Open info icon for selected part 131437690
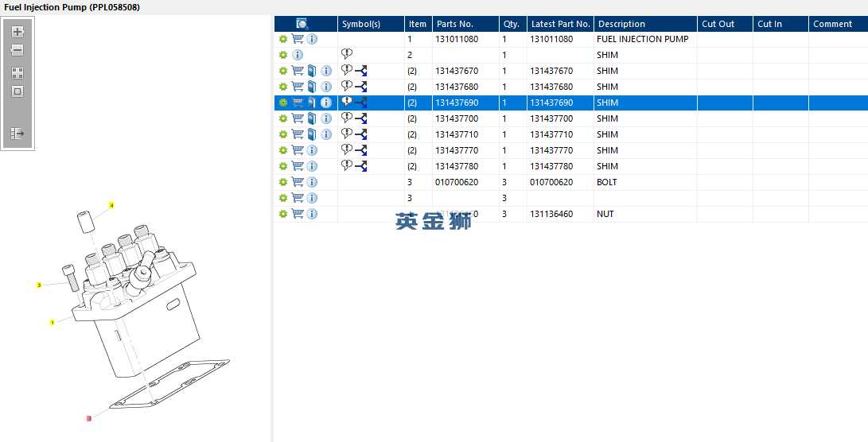The height and width of the screenshot is (442, 868). pos(326,103)
